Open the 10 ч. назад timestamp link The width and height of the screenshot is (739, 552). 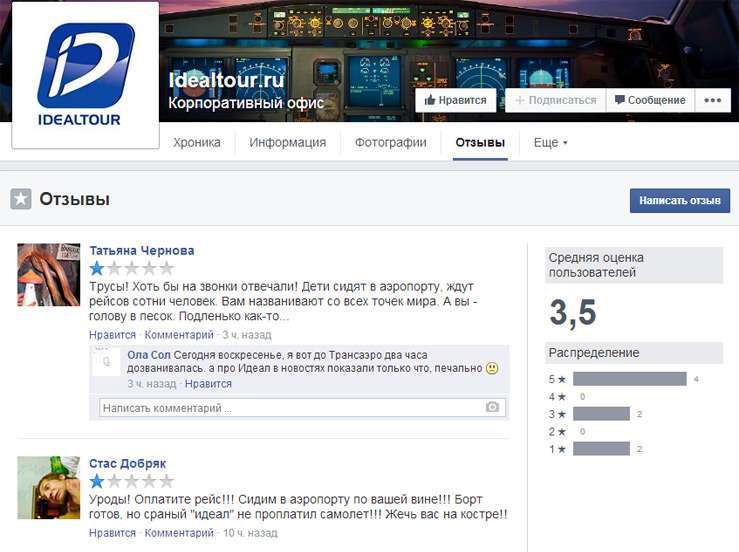pos(250,533)
